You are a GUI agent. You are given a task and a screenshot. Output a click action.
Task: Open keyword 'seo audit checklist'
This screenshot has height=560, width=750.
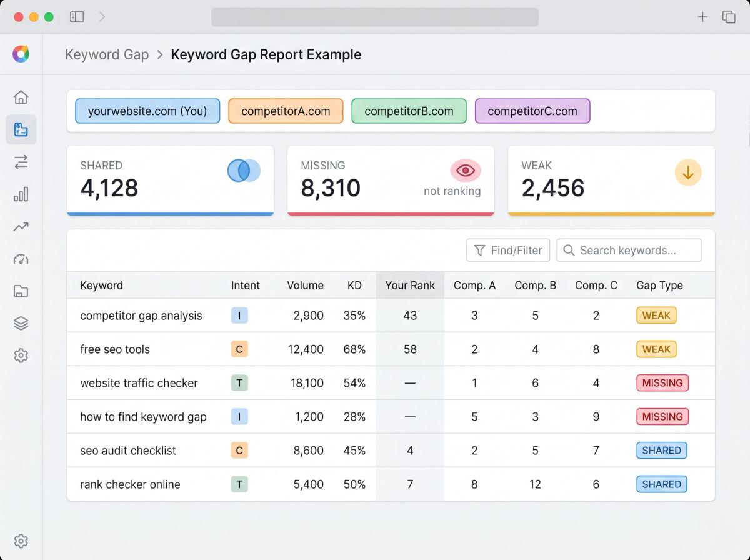128,451
